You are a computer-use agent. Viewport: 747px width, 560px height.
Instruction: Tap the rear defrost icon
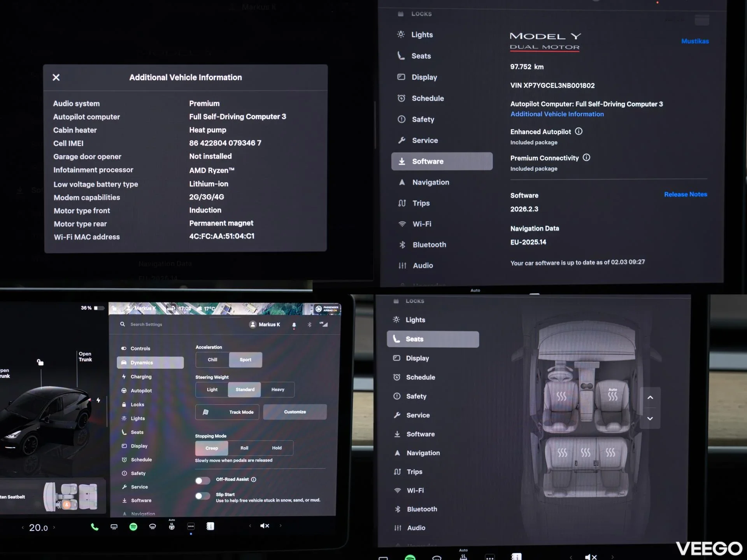pyautogui.click(x=114, y=527)
